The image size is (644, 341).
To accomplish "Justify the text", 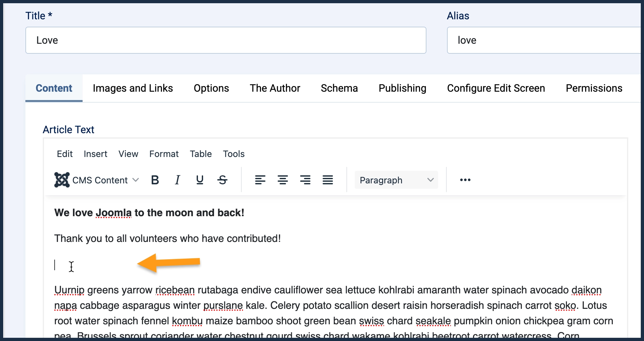I will coord(328,180).
